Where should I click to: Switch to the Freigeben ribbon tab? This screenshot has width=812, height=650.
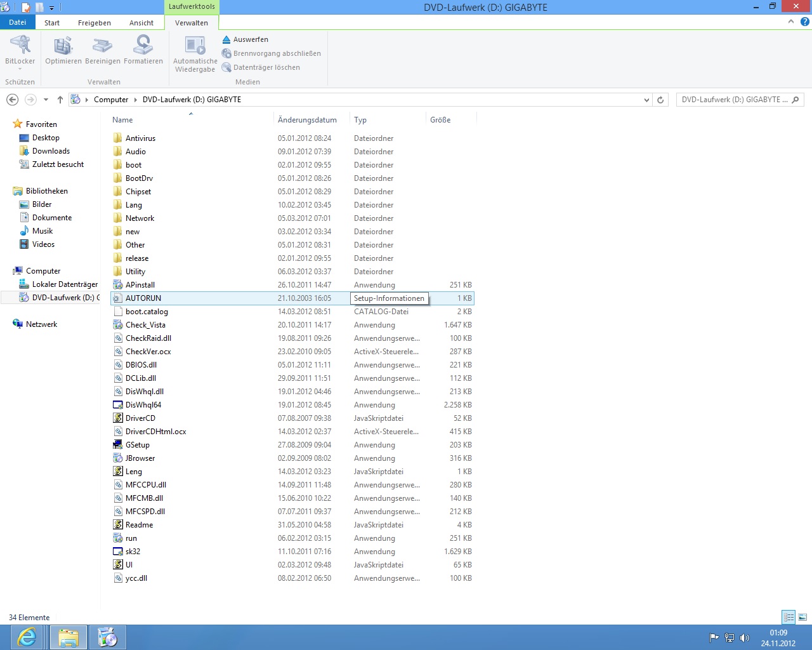(x=95, y=23)
